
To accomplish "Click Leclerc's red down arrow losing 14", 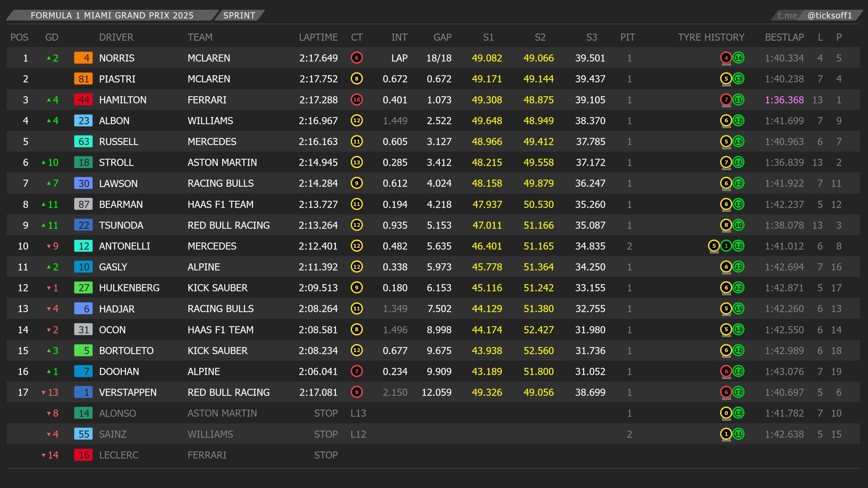I will click(43, 455).
